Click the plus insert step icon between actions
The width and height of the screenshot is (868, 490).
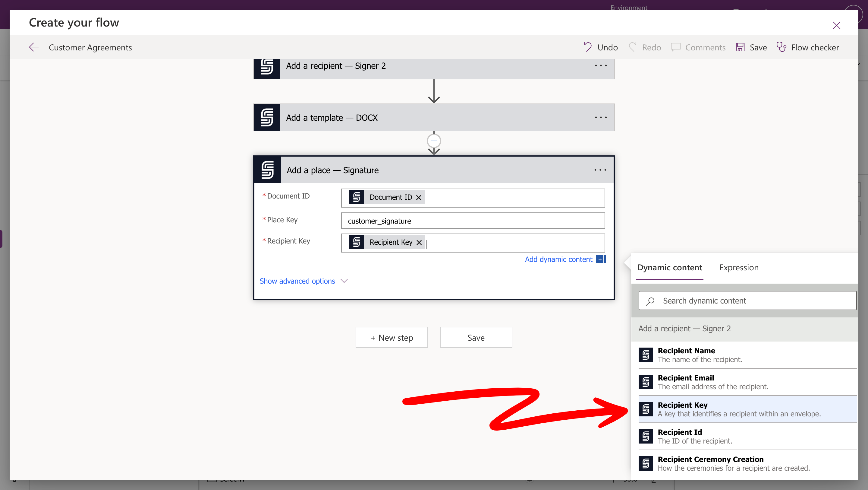[434, 141]
